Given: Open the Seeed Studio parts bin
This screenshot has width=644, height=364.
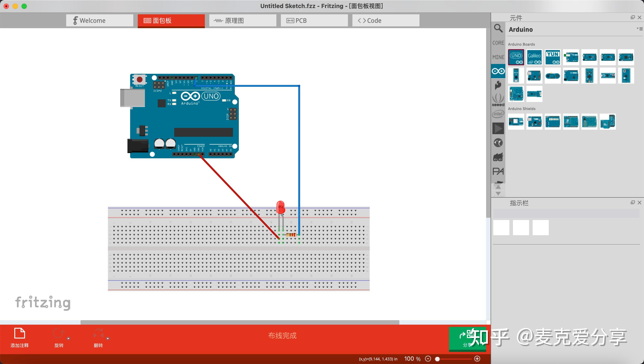Looking at the screenshot, I should click(498, 99).
